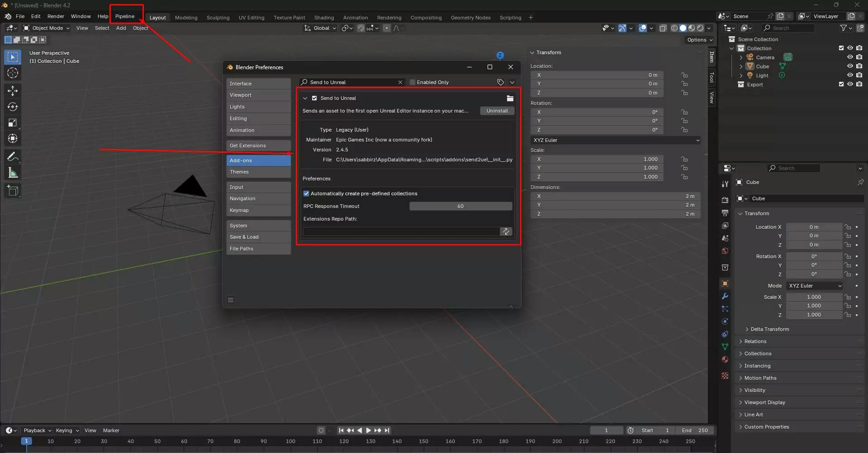Collapse the Send to Unreal add-on details
Viewport: 868px width, 453px height.
(305, 98)
